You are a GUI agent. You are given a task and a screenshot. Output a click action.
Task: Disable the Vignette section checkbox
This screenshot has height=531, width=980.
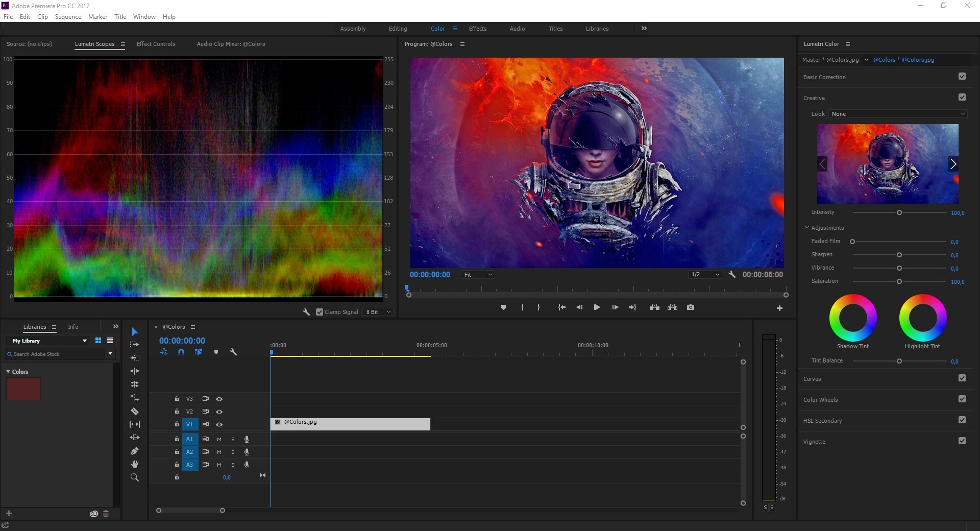click(x=963, y=441)
